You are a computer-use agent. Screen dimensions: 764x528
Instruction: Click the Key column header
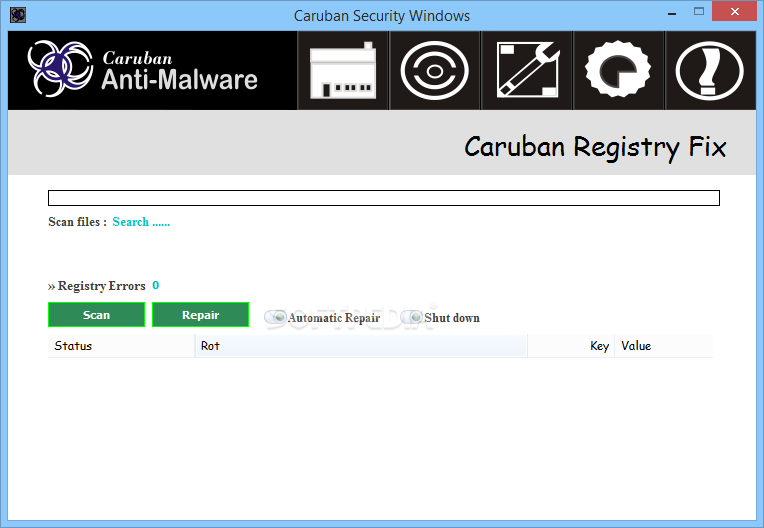[x=571, y=346]
